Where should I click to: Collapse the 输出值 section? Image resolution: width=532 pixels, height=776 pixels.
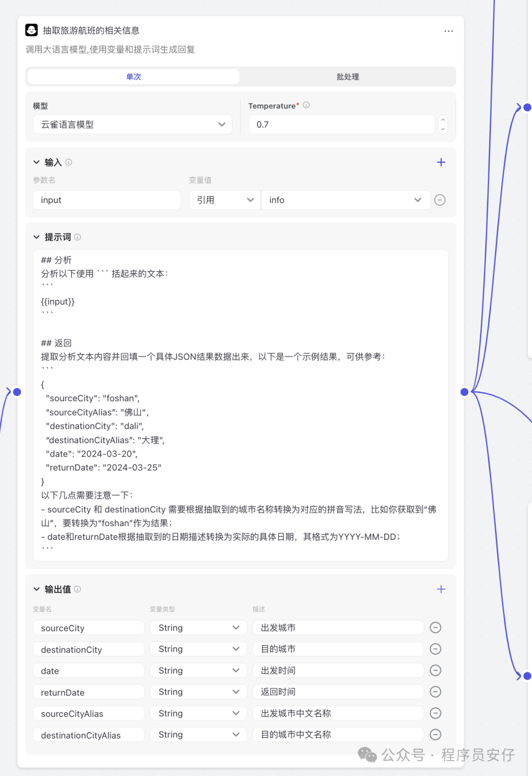(x=36, y=589)
